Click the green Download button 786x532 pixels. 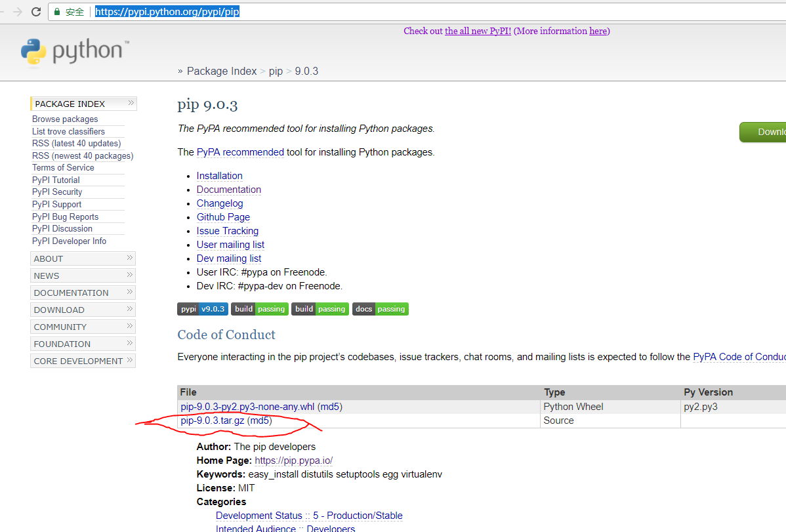coord(763,132)
